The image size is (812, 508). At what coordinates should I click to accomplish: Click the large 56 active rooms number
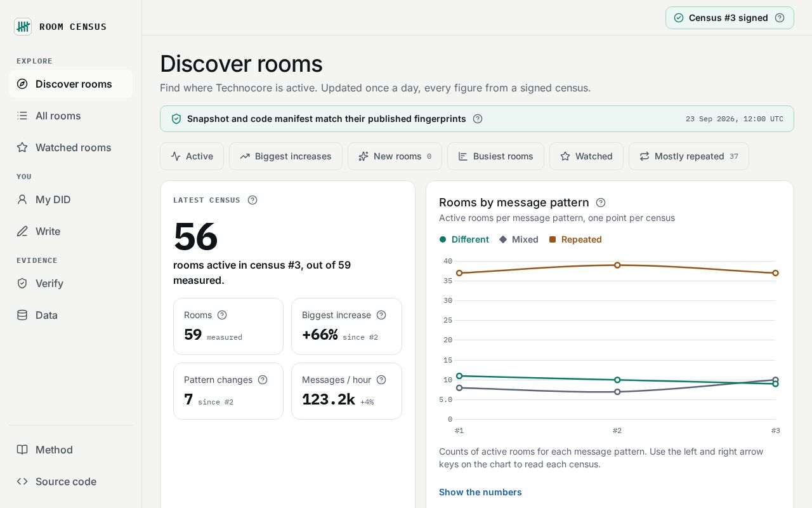tap(195, 237)
